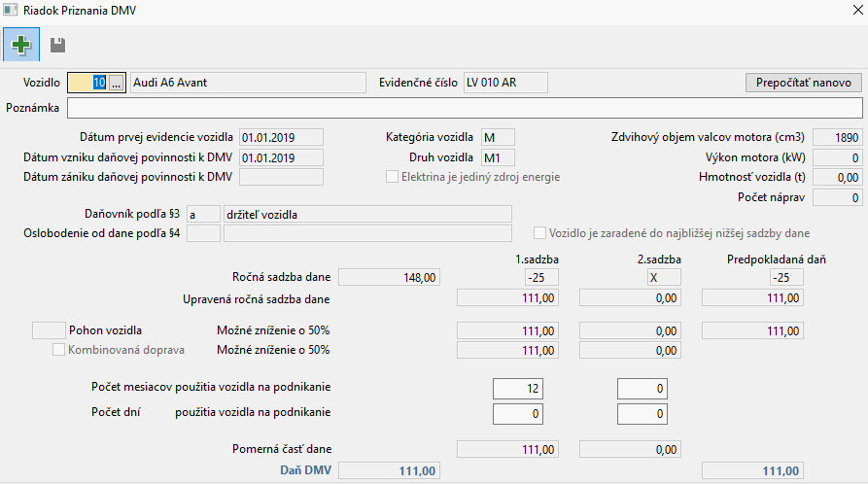
Task: Click empty Dátum zániku daňovej povinnosti field
Action: point(281,177)
